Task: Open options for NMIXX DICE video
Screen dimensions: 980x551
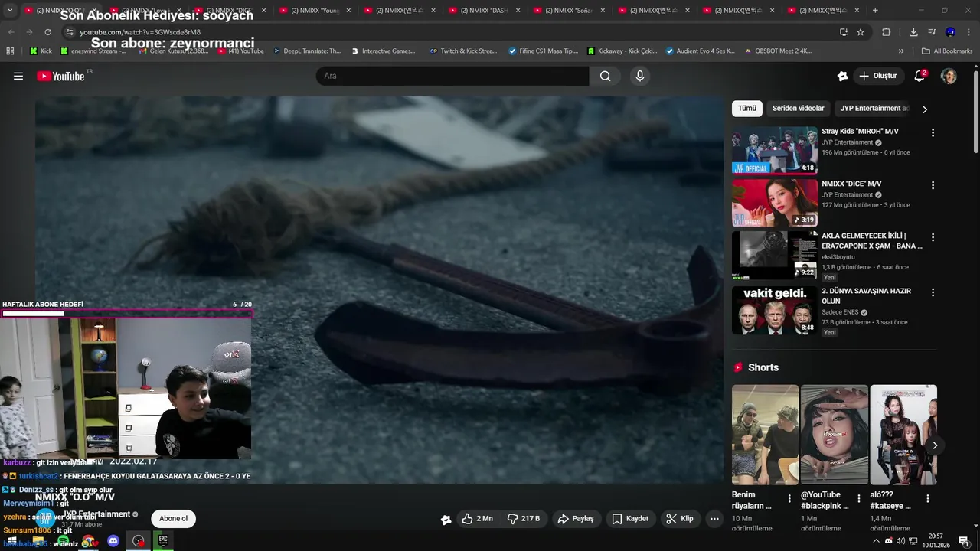Action: (933, 185)
